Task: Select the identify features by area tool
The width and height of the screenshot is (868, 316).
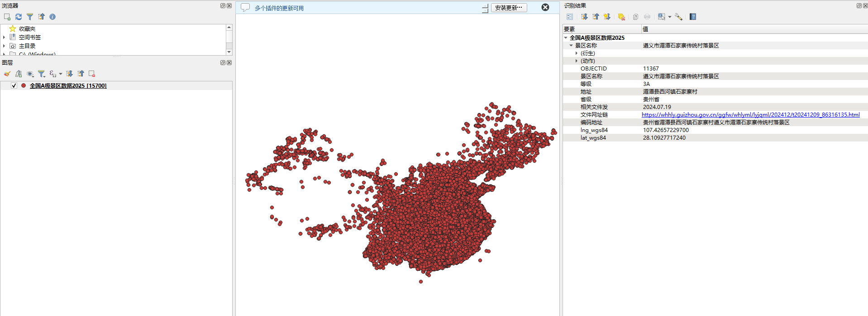Action: [662, 17]
